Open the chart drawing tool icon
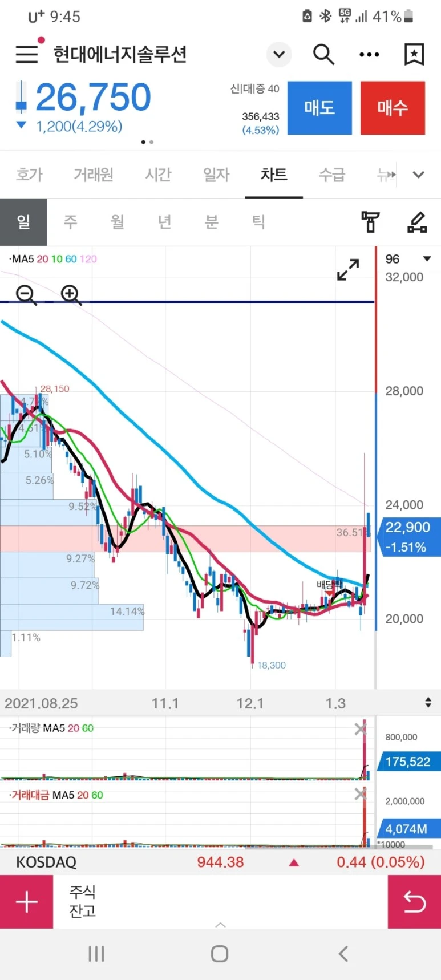This screenshot has height=980, width=441. point(417,222)
